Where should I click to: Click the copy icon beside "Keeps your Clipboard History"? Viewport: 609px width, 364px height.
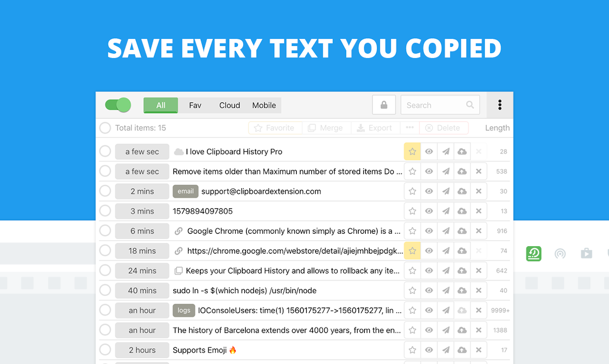pyautogui.click(x=179, y=271)
